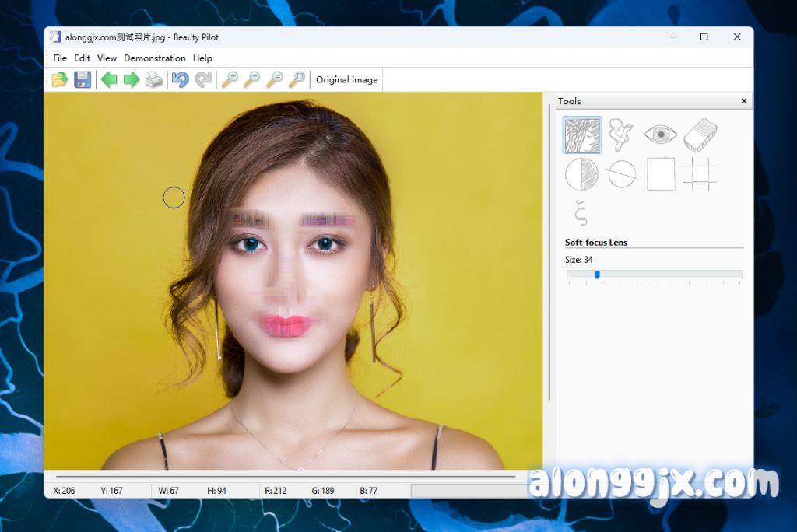Open the Demonstration menu
Viewport: 797px width, 532px height.
point(155,58)
